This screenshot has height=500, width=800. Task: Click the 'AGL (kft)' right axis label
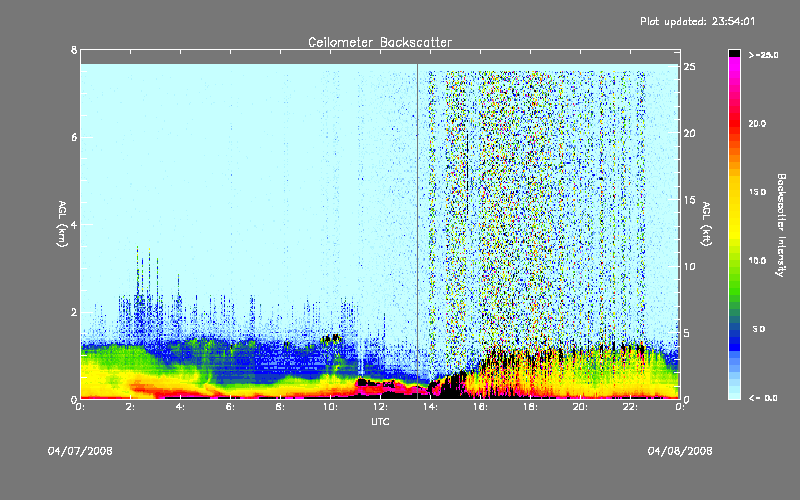click(707, 224)
